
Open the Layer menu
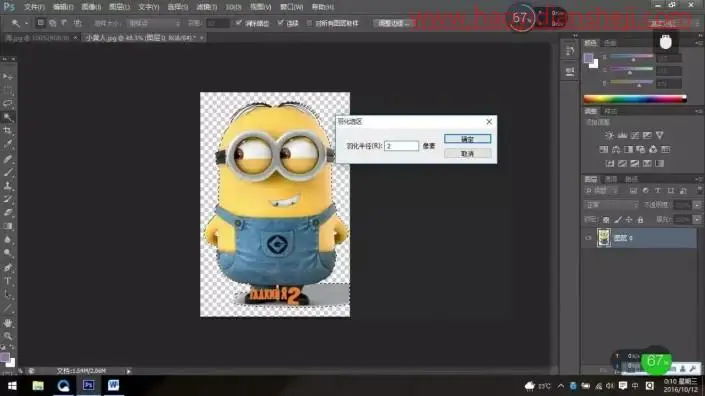coord(119,7)
